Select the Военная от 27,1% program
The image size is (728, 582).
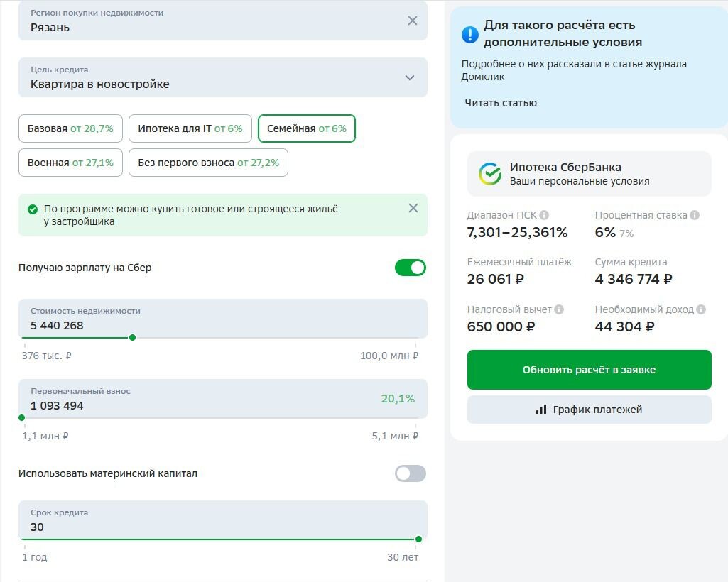70,163
